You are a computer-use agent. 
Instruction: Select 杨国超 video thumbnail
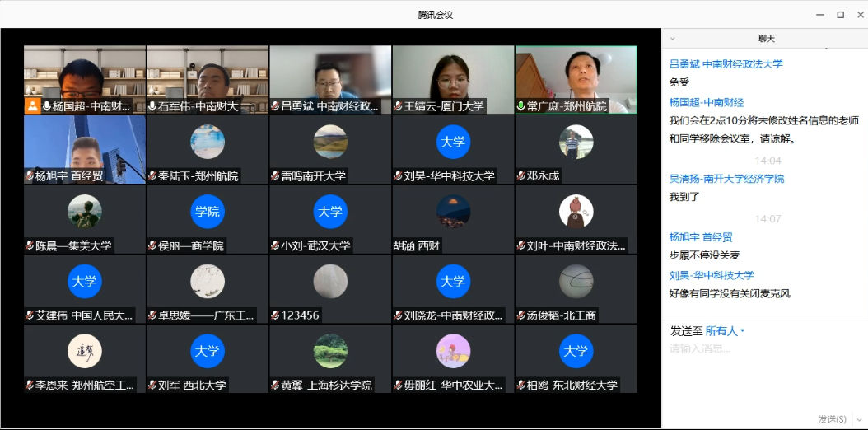tap(85, 80)
